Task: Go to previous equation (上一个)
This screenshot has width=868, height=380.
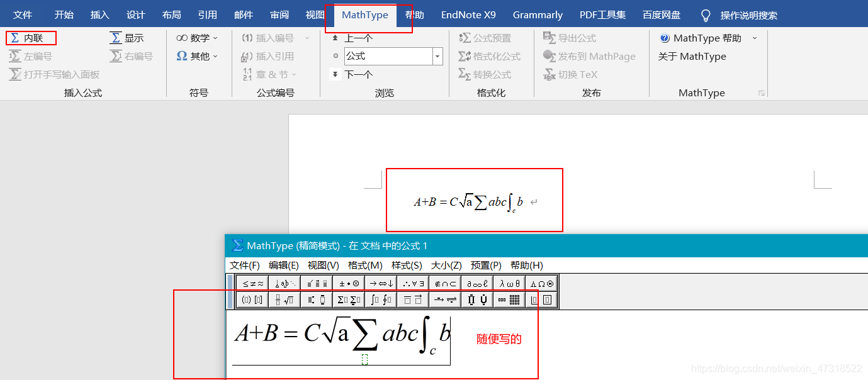Action: tap(352, 38)
